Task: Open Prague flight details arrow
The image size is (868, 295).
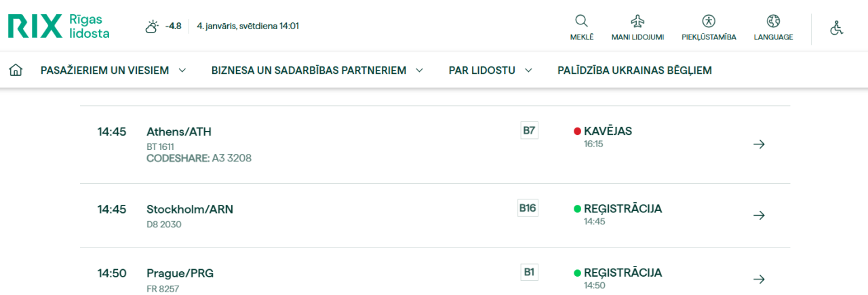Action: (759, 279)
